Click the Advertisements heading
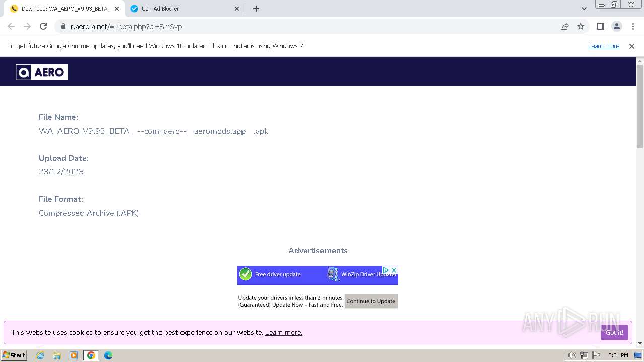Viewport: 644px width, 362px height. [318, 251]
